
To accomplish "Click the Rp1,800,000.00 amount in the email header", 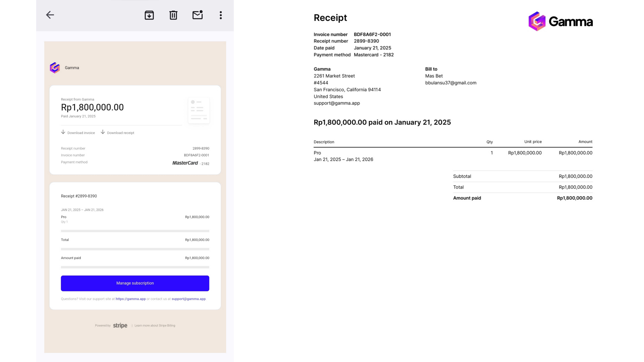I will 92,107.
